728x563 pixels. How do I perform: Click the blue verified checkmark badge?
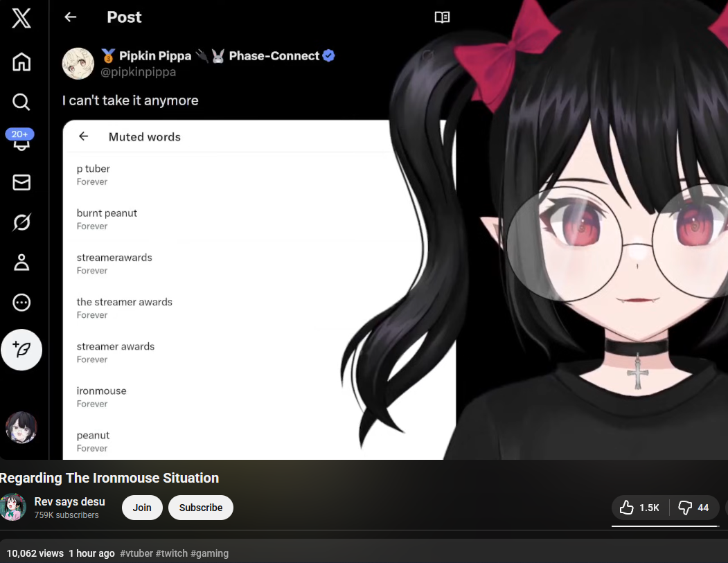click(329, 55)
